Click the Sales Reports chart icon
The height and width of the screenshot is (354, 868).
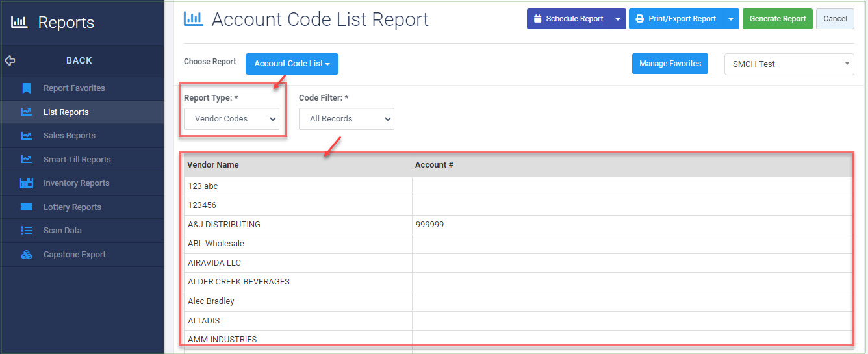coord(26,136)
